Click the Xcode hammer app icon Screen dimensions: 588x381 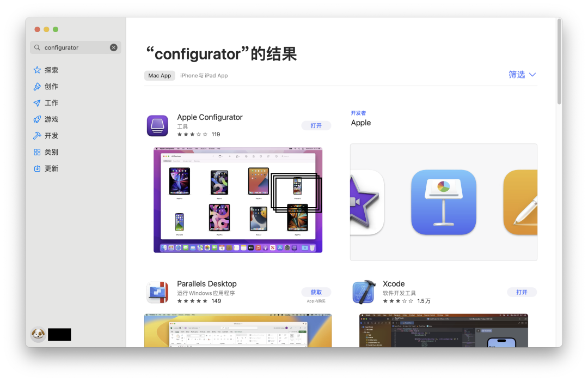(x=363, y=292)
